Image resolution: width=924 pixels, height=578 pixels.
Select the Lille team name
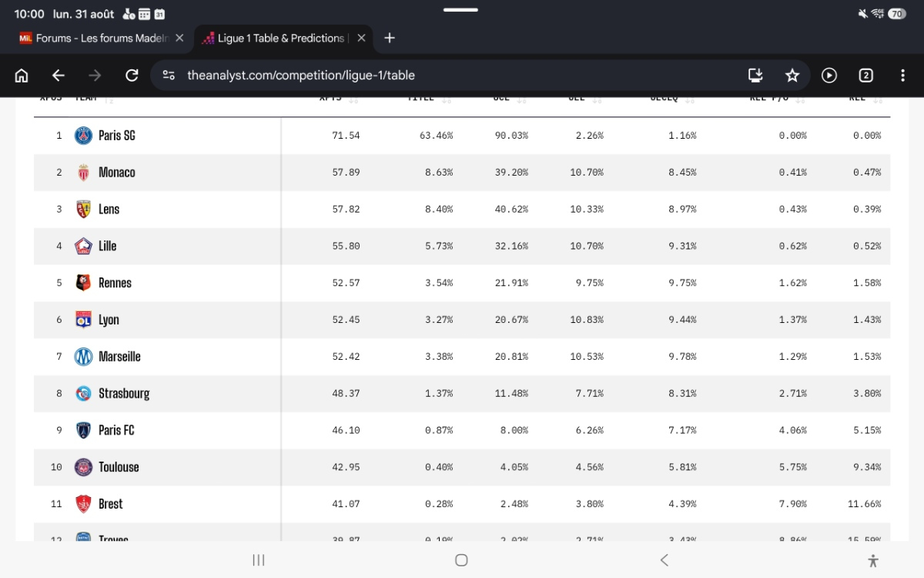pos(108,246)
